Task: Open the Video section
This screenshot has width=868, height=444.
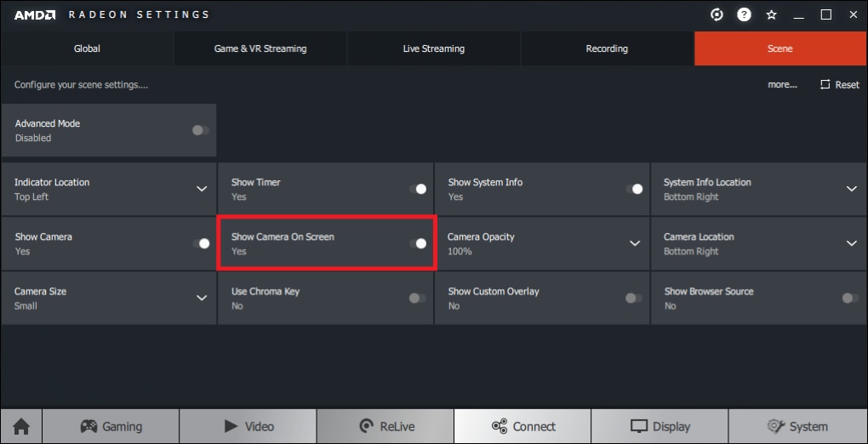Action: pos(248,426)
